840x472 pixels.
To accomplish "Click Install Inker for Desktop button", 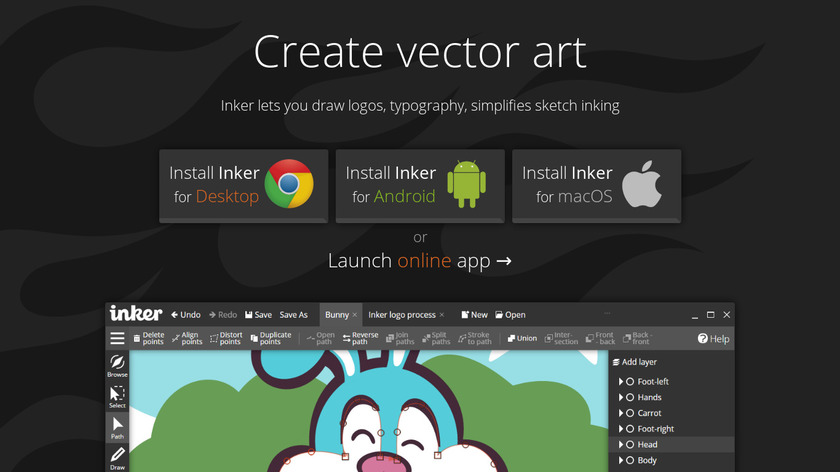I will tap(243, 185).
